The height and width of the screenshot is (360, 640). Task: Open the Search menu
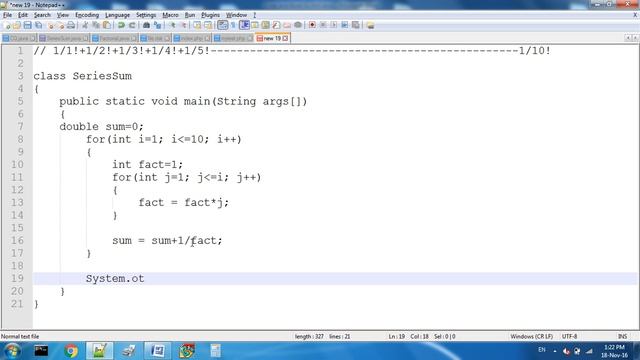click(42, 15)
